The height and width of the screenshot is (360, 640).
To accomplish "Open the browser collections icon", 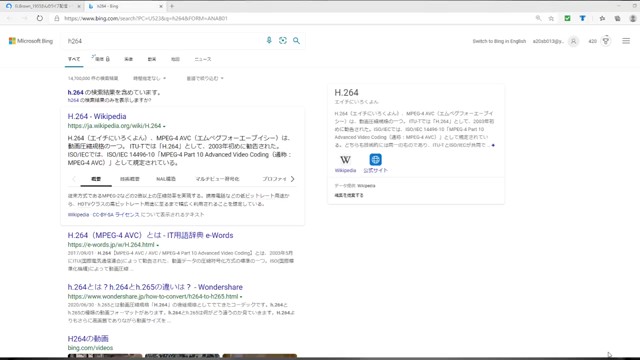I will 618,18.
